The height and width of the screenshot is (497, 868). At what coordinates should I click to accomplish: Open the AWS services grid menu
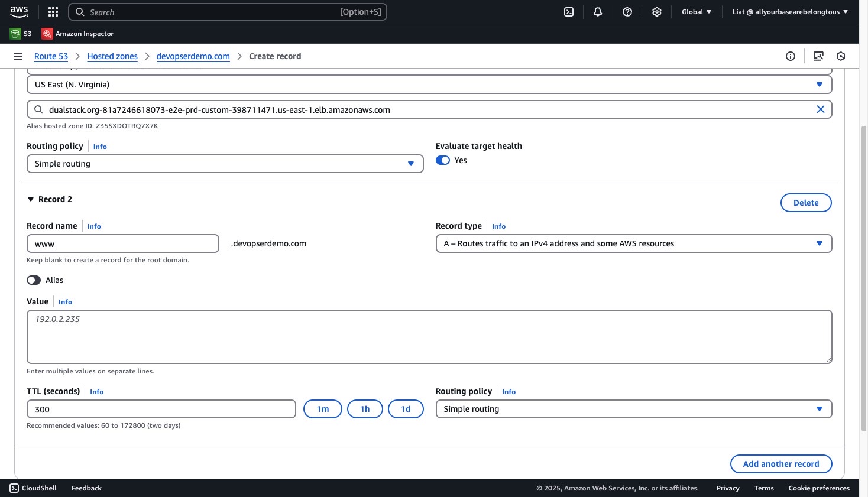(x=53, y=12)
